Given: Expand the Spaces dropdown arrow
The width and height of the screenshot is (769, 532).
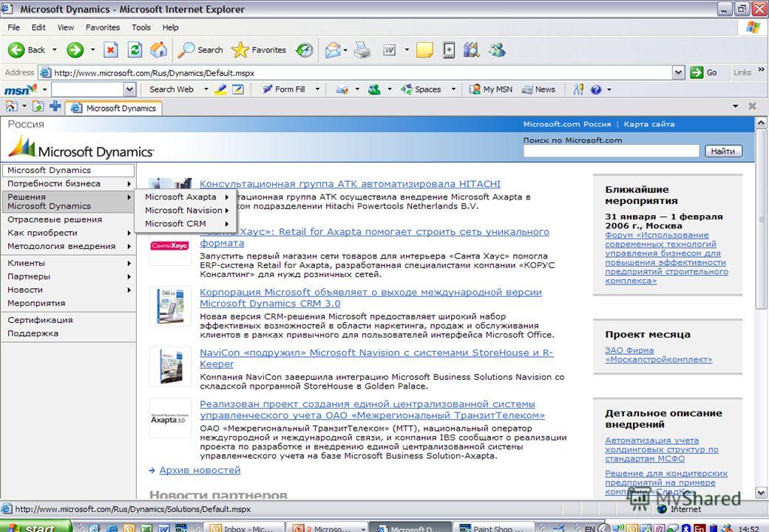Looking at the screenshot, I should coord(453,89).
